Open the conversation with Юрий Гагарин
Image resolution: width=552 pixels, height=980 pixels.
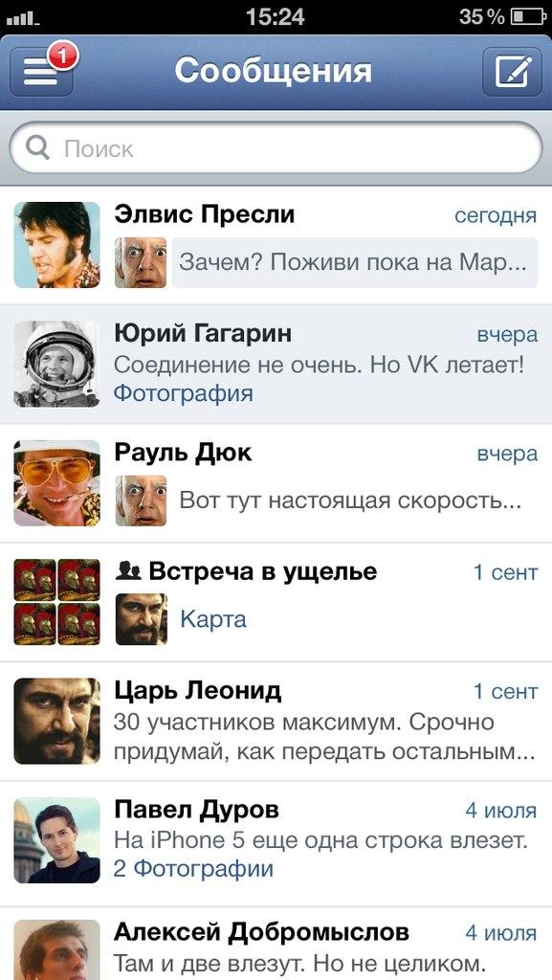[x=276, y=364]
